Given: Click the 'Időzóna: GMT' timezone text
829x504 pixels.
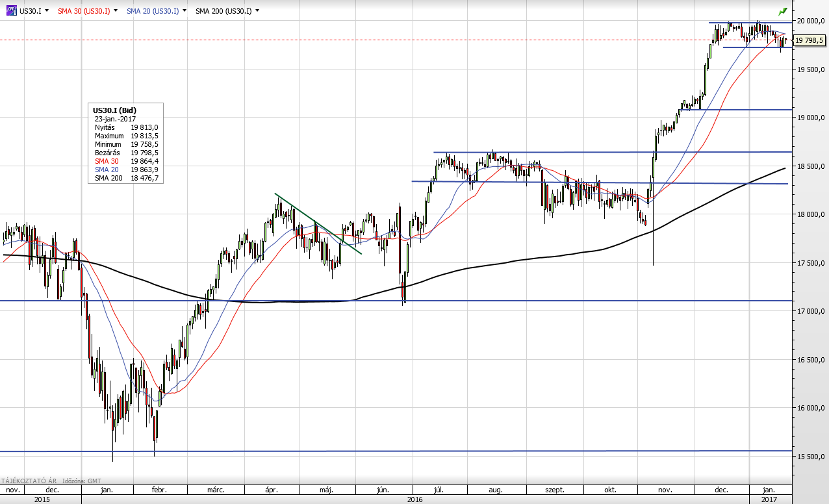Looking at the screenshot, I should click(x=82, y=481).
